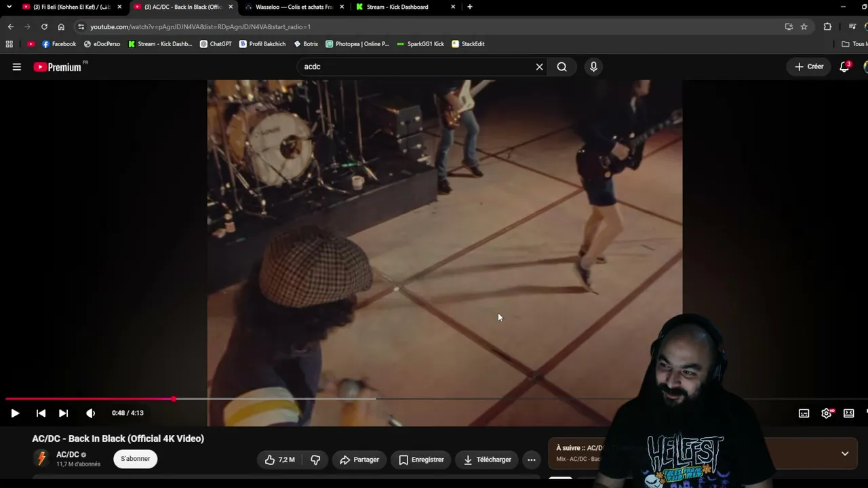Close the Stream - Kick Dashboard tab
The height and width of the screenshot is (488, 868).
(453, 7)
